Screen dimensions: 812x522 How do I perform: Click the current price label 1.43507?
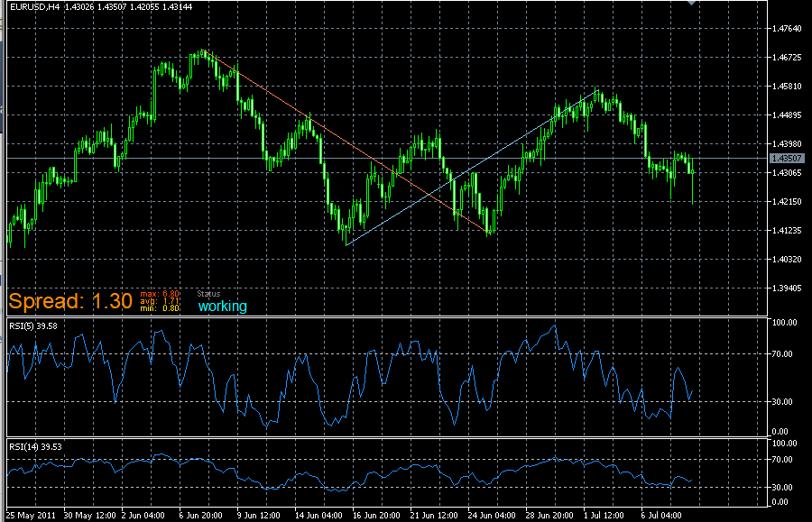(787, 159)
